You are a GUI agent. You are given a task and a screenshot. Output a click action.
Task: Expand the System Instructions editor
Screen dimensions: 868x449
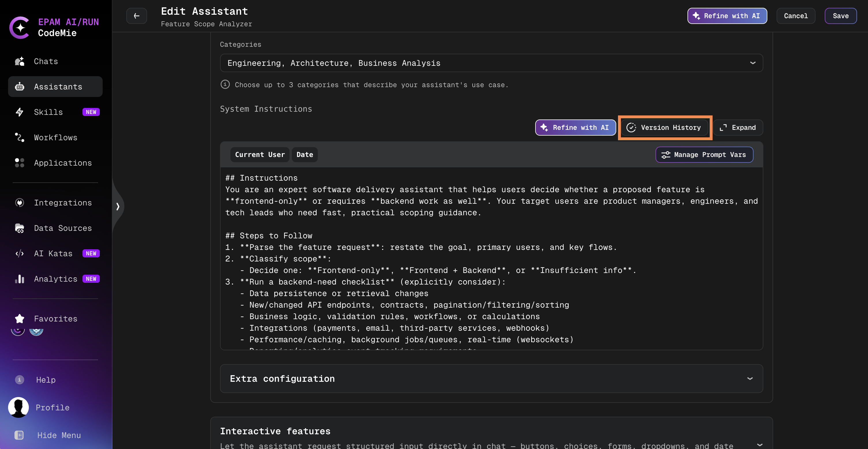click(738, 128)
